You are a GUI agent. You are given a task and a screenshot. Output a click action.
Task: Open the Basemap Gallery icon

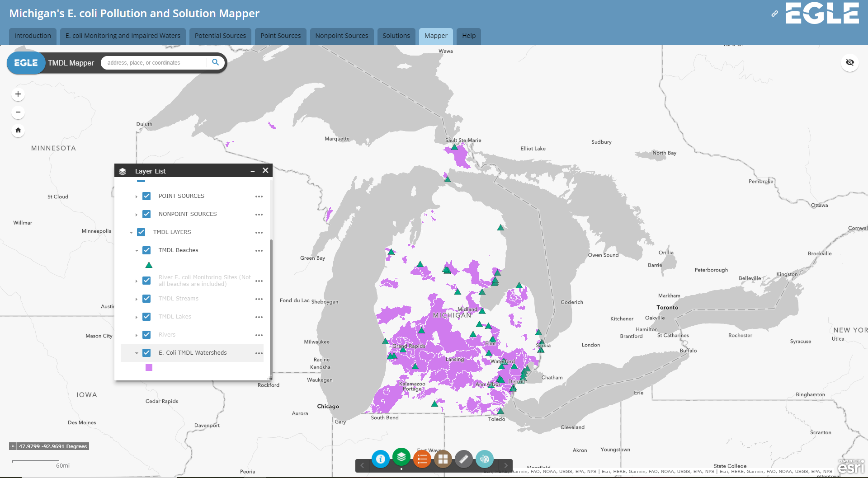click(443, 459)
